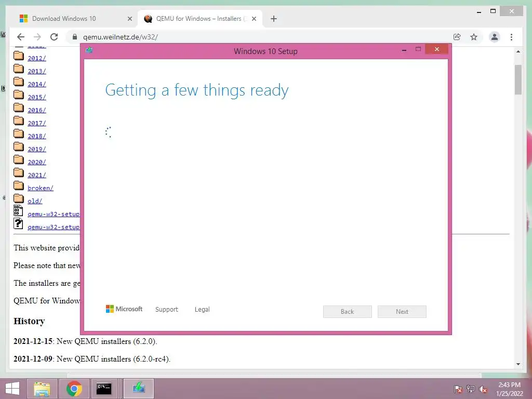The height and width of the screenshot is (399, 532).
Task: Click the 2021-12-15 history entry text
Action: click(x=85, y=341)
